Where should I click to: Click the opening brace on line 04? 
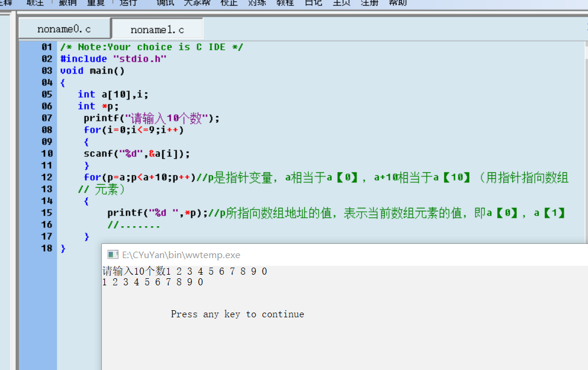[63, 83]
